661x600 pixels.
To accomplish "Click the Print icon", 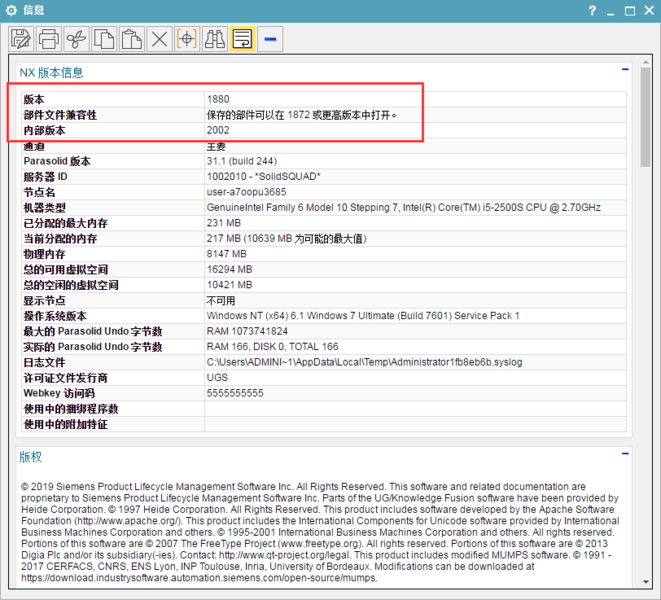I will tap(48, 39).
